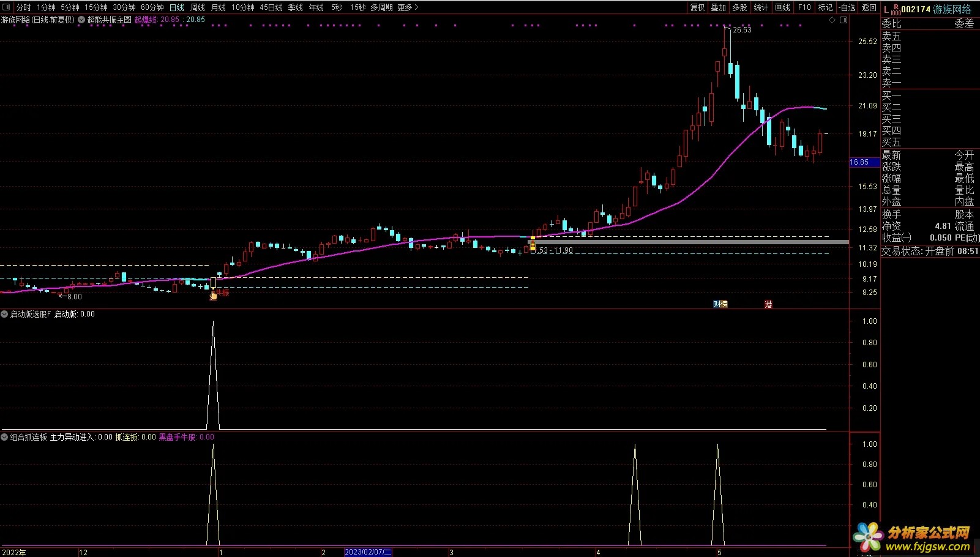Select the 日线 daily period tab
The image size is (980, 557).
pyautogui.click(x=177, y=7)
